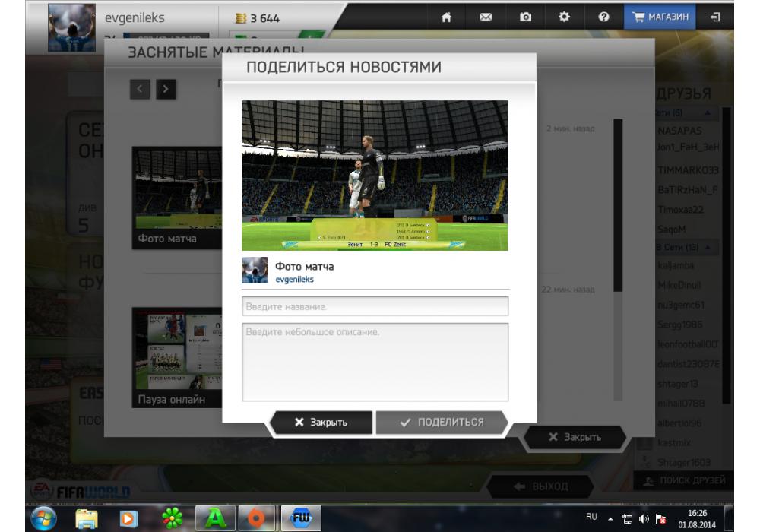Open the volume speaker tray icon

point(644,519)
